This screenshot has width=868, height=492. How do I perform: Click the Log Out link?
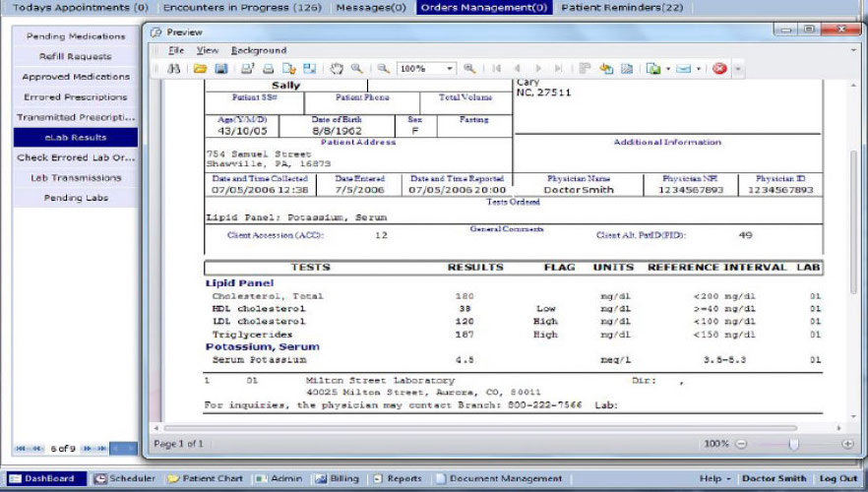click(x=838, y=479)
